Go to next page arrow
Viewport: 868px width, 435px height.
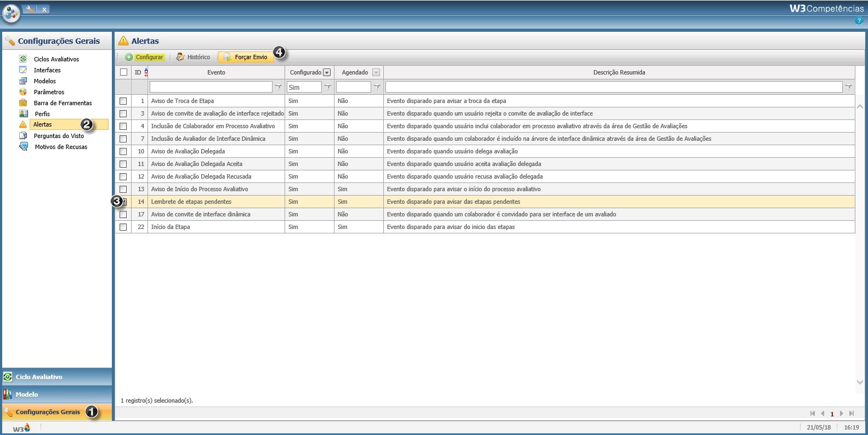click(842, 414)
